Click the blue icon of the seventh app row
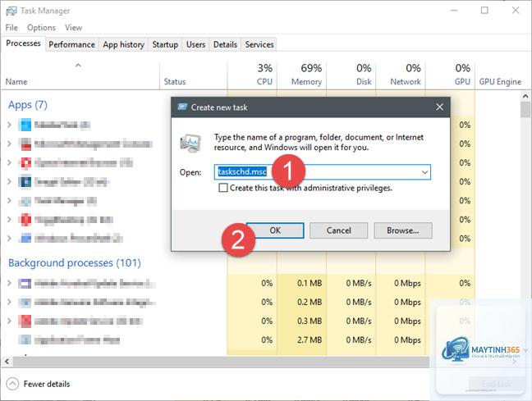This screenshot has width=532, height=401. [x=25, y=239]
